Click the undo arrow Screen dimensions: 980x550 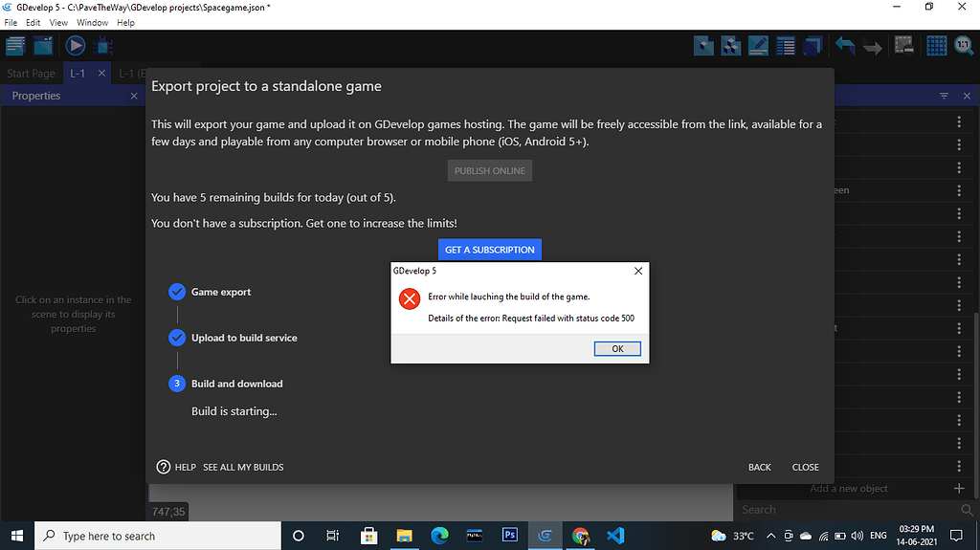[845, 46]
